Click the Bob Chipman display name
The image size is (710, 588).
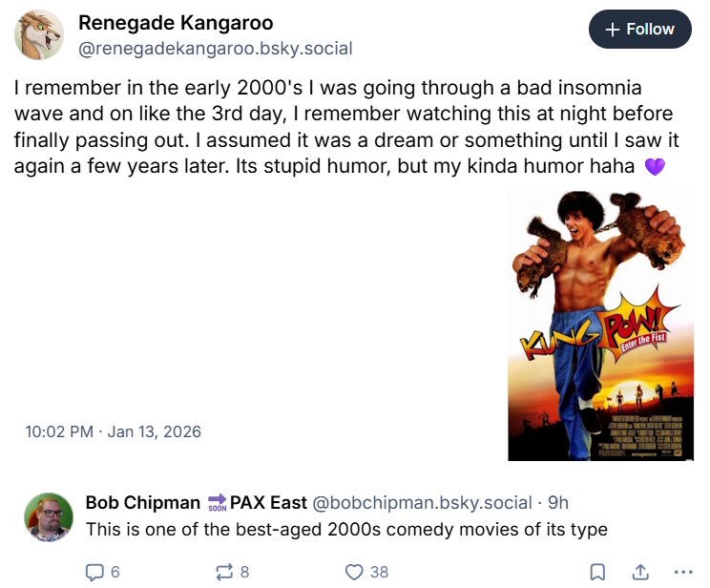click(x=143, y=502)
